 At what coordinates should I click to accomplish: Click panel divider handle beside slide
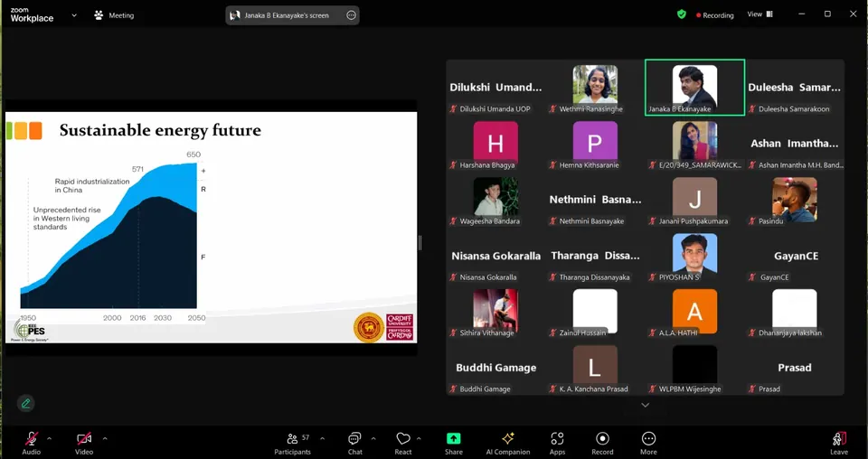(x=420, y=243)
